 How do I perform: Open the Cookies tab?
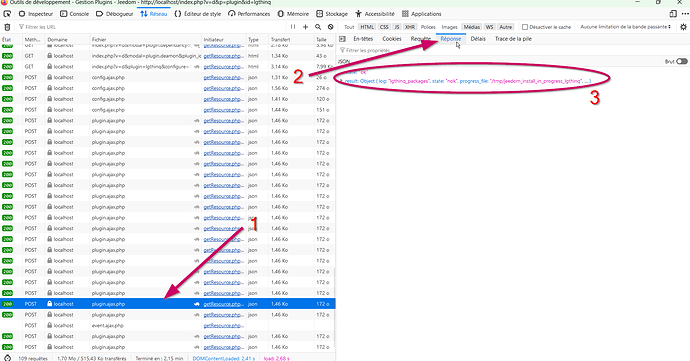(392, 39)
